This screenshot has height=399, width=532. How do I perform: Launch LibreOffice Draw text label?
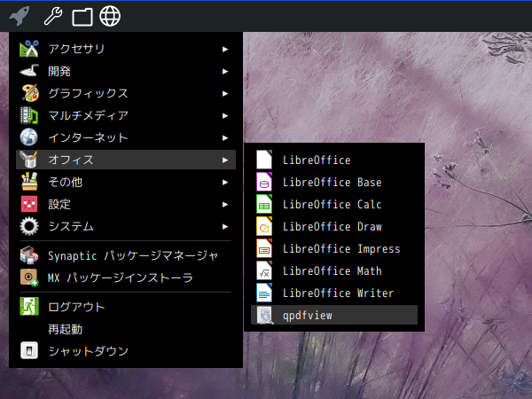pos(332,226)
